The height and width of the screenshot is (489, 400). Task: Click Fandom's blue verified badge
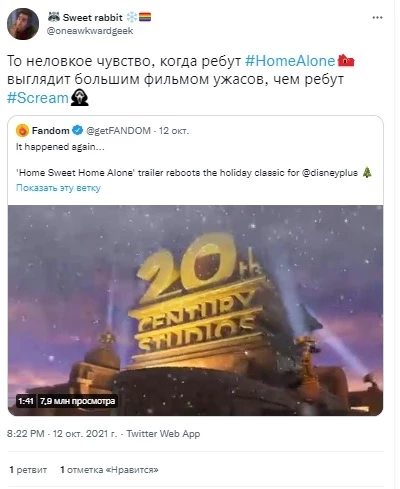click(x=78, y=130)
